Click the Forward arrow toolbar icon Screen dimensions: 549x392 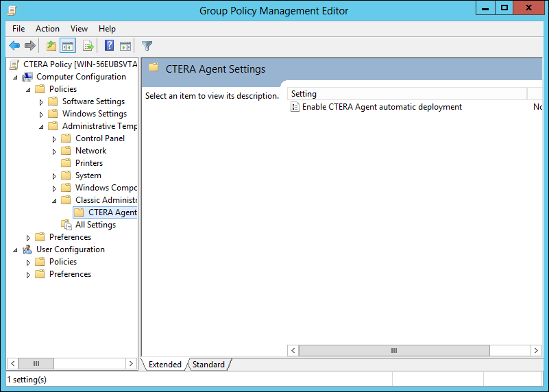pyautogui.click(x=30, y=45)
